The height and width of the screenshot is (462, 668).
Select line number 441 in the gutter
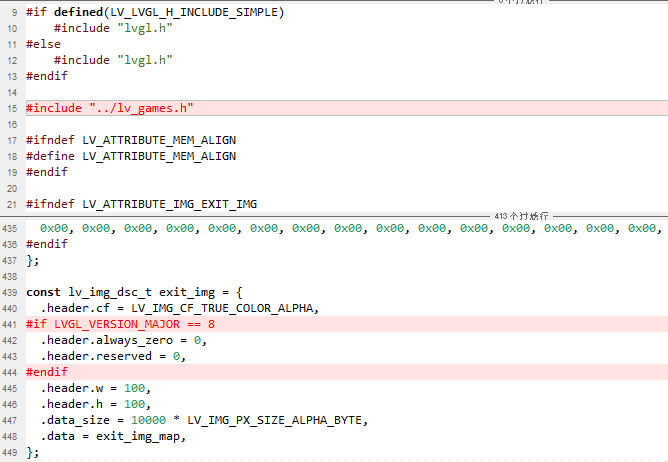9,324
